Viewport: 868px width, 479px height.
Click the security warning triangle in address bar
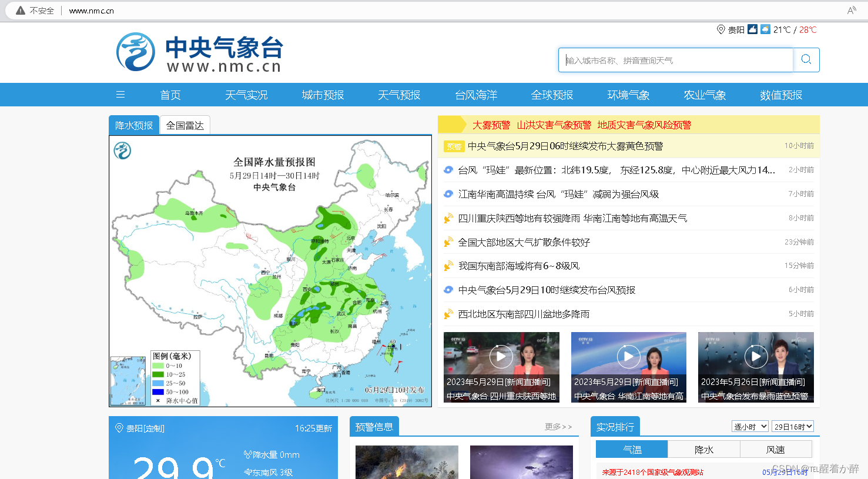(21, 11)
